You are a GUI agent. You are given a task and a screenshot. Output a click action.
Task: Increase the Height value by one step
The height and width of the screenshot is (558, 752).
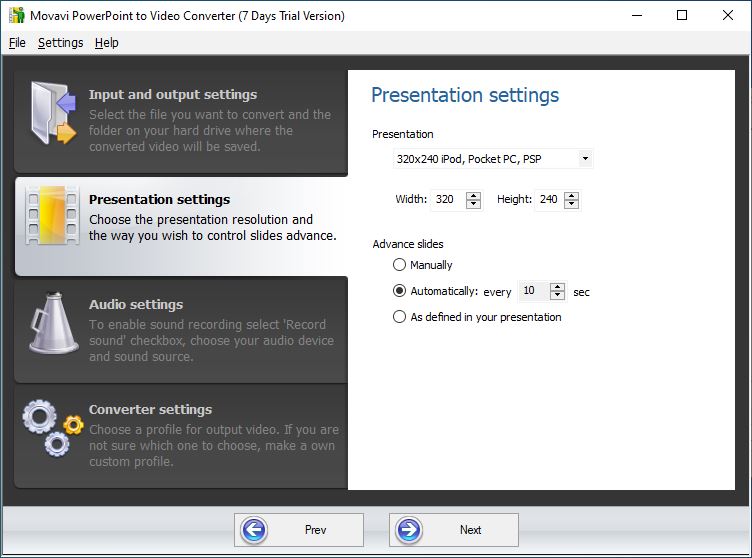(571, 196)
